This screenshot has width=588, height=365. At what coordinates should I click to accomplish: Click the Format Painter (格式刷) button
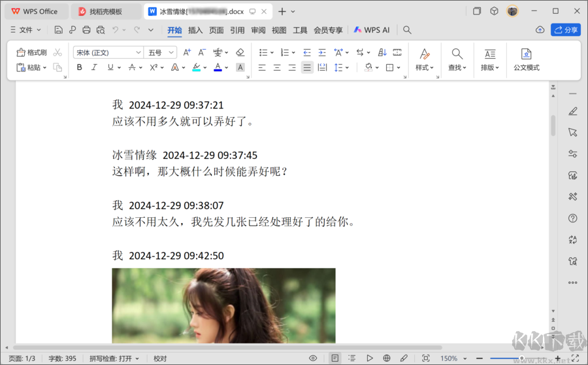point(31,52)
